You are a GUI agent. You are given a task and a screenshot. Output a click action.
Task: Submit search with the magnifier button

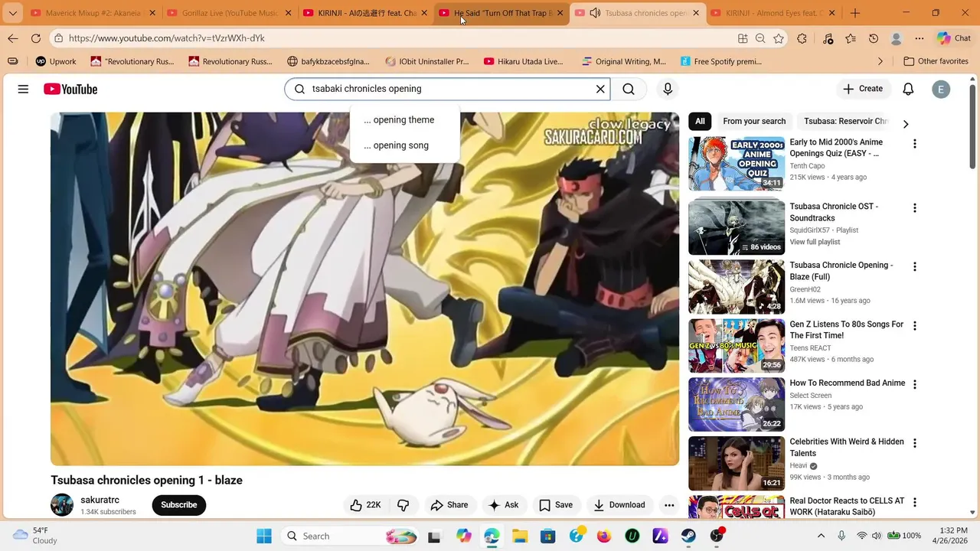629,89
